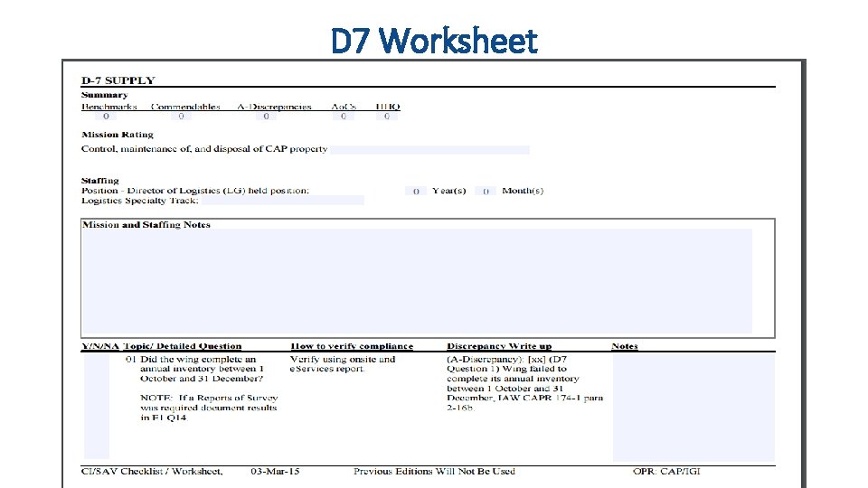
Task: Click the Director of Logistics position label
Action: pyautogui.click(x=195, y=191)
